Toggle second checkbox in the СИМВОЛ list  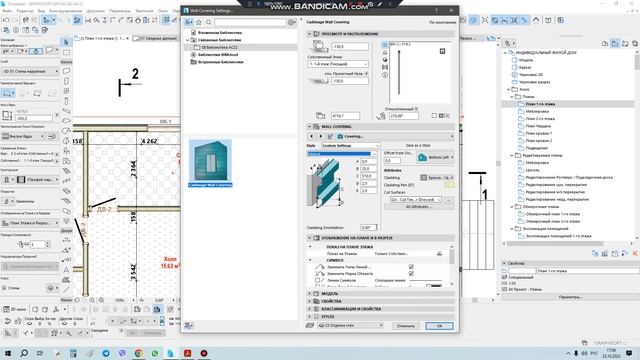pos(411,273)
